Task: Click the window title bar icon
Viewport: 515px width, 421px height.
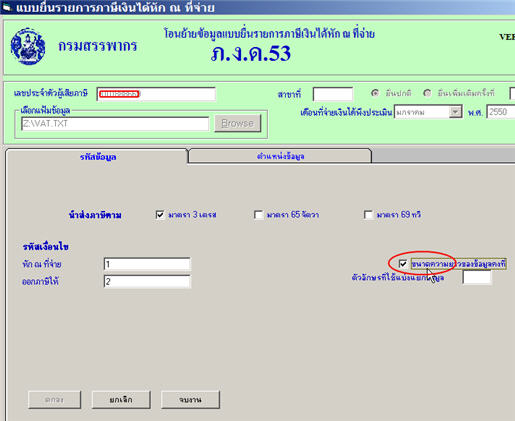Action: pos(6,7)
